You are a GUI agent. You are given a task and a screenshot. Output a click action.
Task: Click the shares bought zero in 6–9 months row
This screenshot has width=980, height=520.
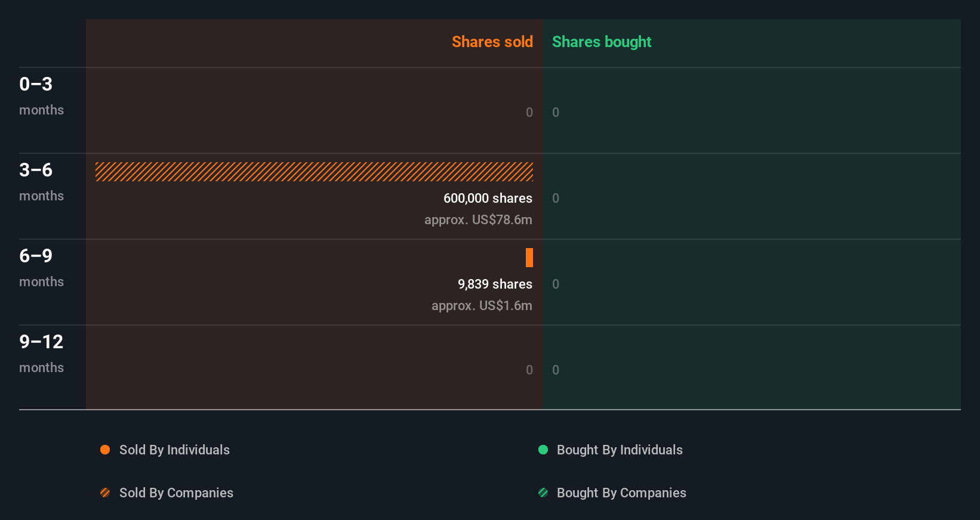pos(556,284)
